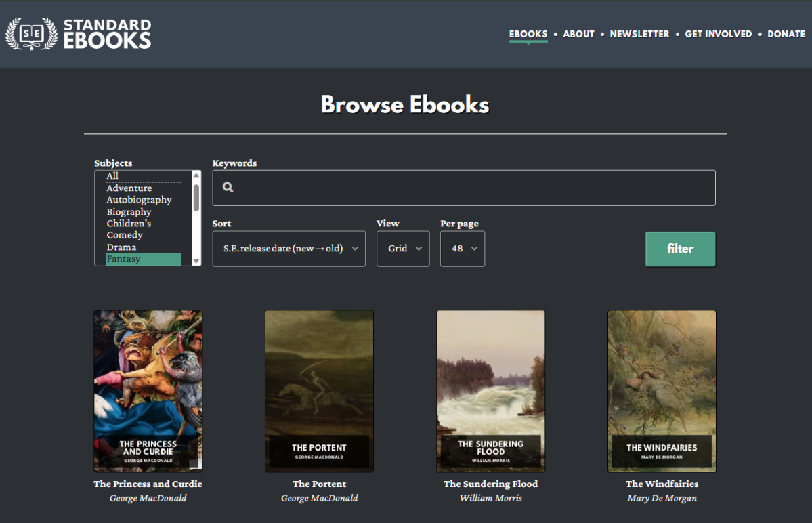Select Adventure subject
This screenshot has width=812, height=523.
pos(144,188)
